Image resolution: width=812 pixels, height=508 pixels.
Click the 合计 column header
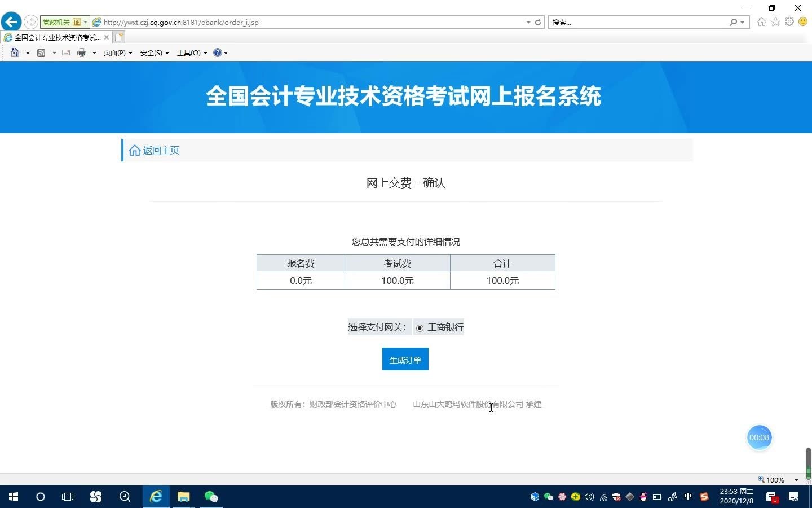pos(502,263)
